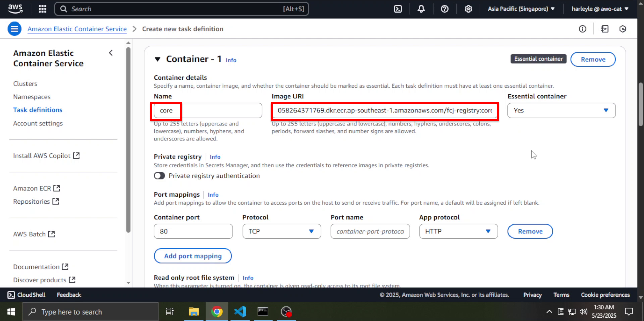Open the notifications bell
Screen dimensions: 644x321
[x=421, y=9]
